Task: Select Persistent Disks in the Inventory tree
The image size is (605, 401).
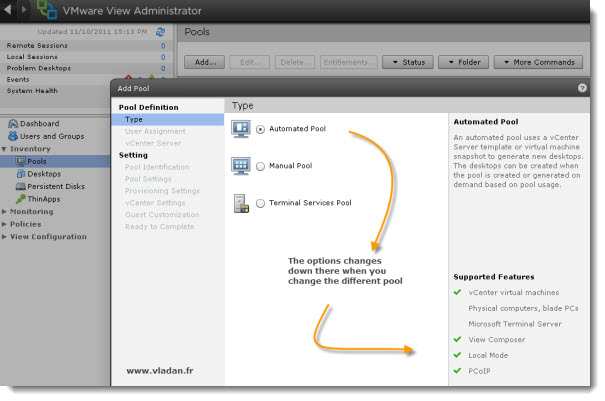Action: 56,186
